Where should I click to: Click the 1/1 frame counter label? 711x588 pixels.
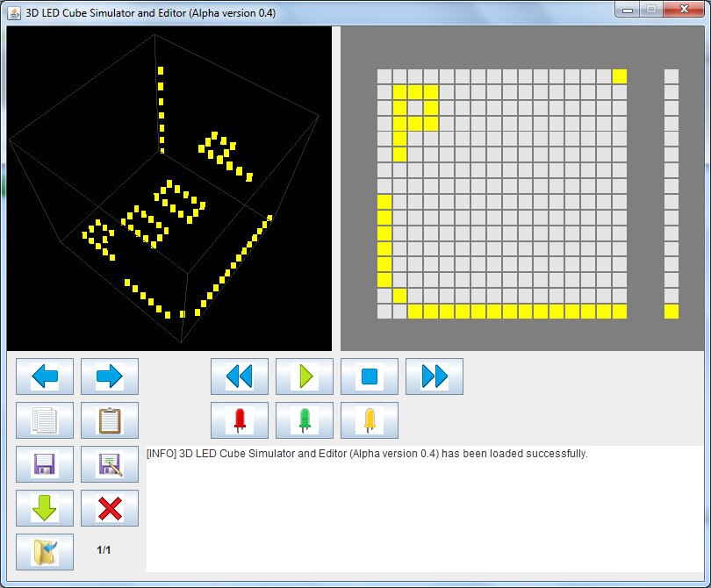pyautogui.click(x=104, y=550)
